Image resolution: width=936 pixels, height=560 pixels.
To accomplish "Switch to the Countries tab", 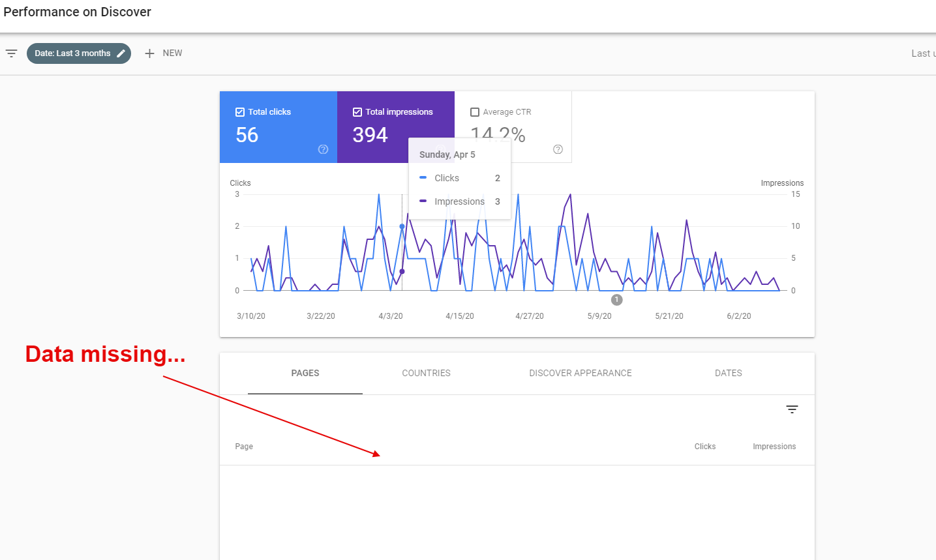I will click(x=426, y=374).
